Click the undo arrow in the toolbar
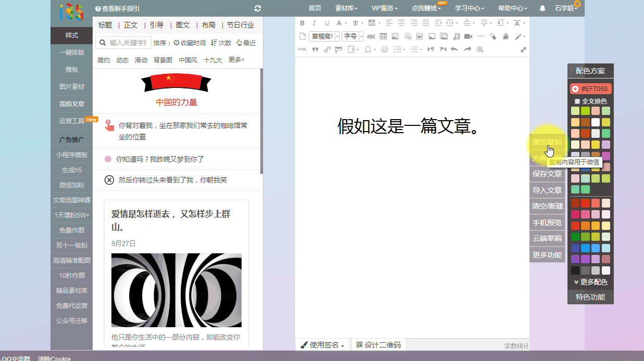This screenshot has width=644, height=361. 454,49
